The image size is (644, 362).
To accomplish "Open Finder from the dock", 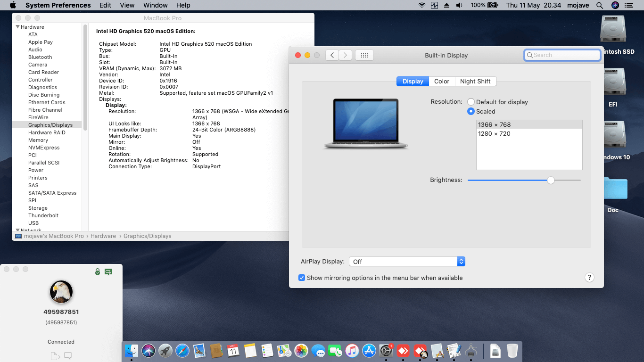I will coord(132,351).
